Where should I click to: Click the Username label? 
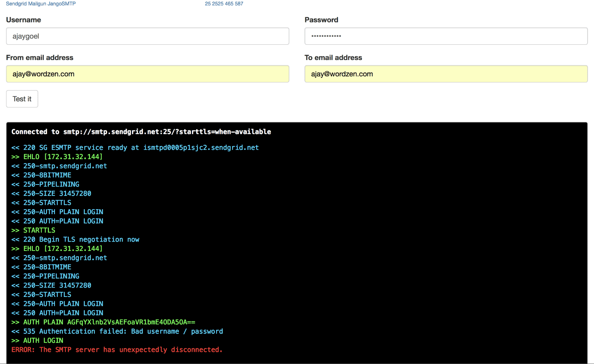(24, 20)
